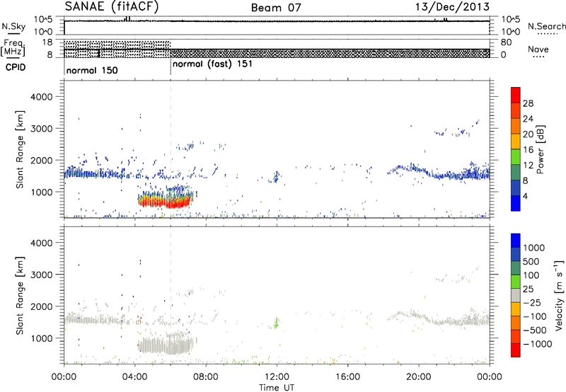Select the Beam 07 heading
The image size is (566, 392).
[276, 8]
